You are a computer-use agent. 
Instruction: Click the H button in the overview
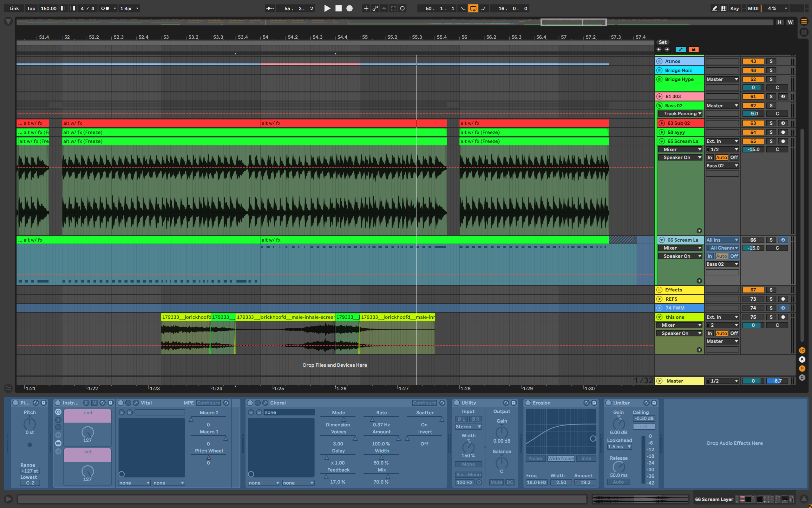(x=779, y=22)
